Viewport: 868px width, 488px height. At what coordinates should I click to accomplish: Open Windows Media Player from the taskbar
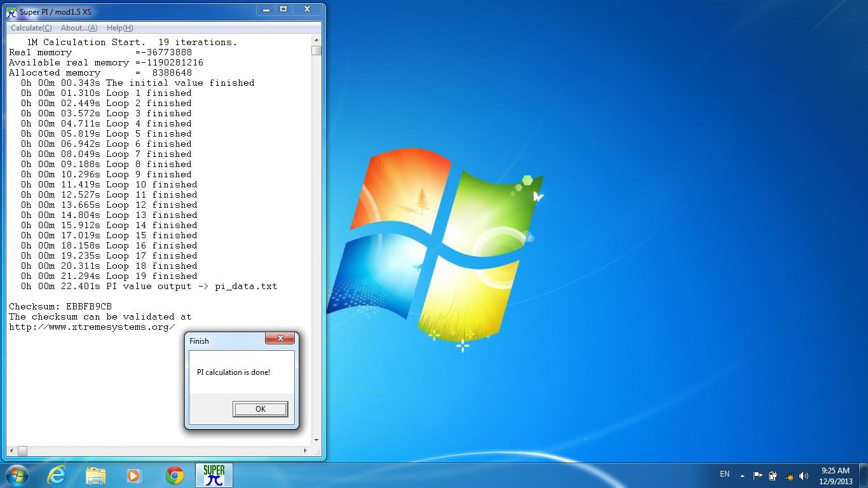coord(135,475)
